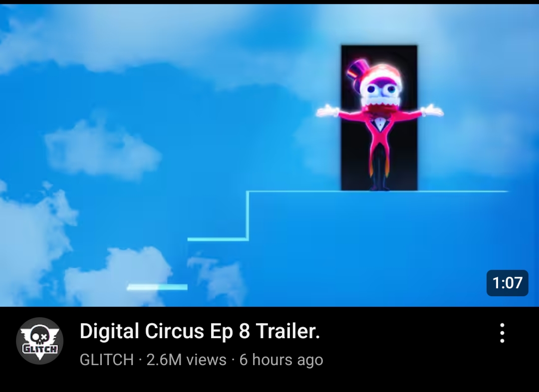Click the 6 hours ago timestamp
The height and width of the screenshot is (392, 539).
(281, 360)
